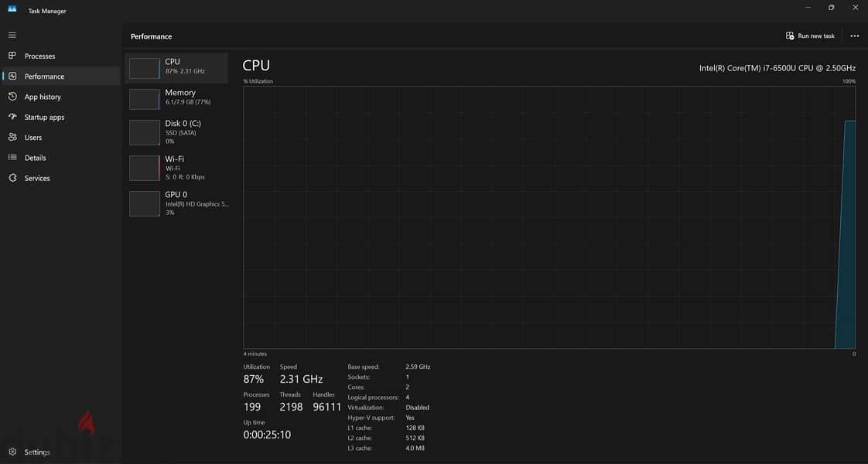This screenshot has width=868, height=464.
Task: Click the CPU utilization graph area
Action: click(x=549, y=217)
